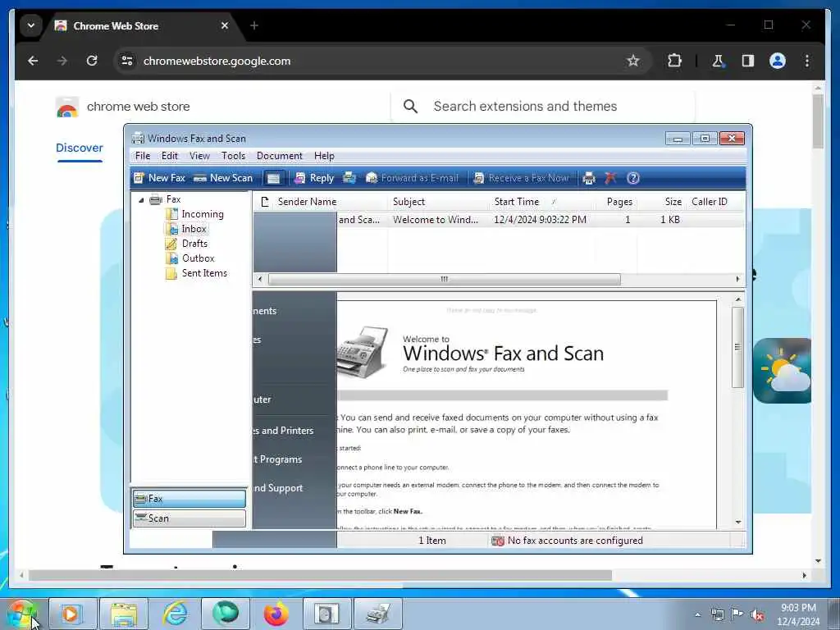Switch to Fax view button

coord(189,499)
